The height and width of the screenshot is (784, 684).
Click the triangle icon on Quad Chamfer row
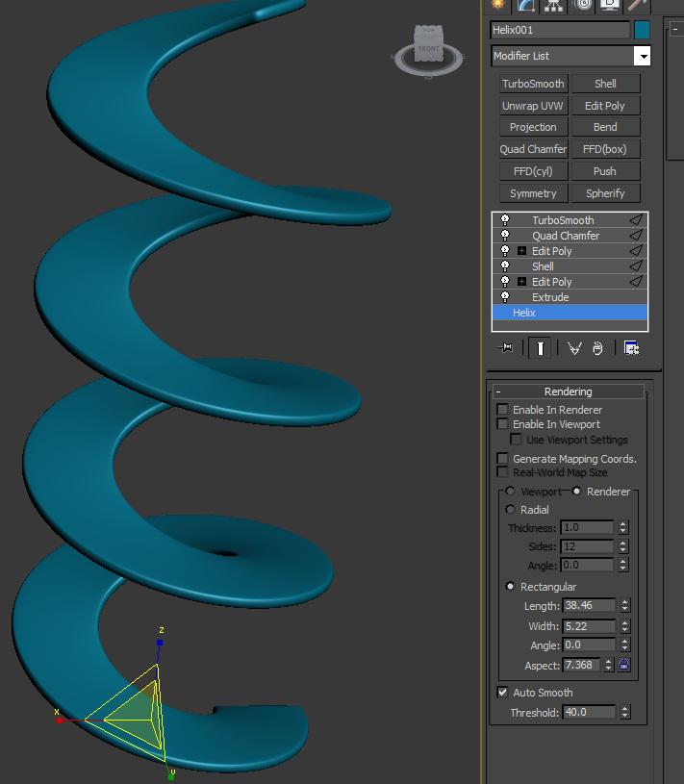[x=636, y=236]
